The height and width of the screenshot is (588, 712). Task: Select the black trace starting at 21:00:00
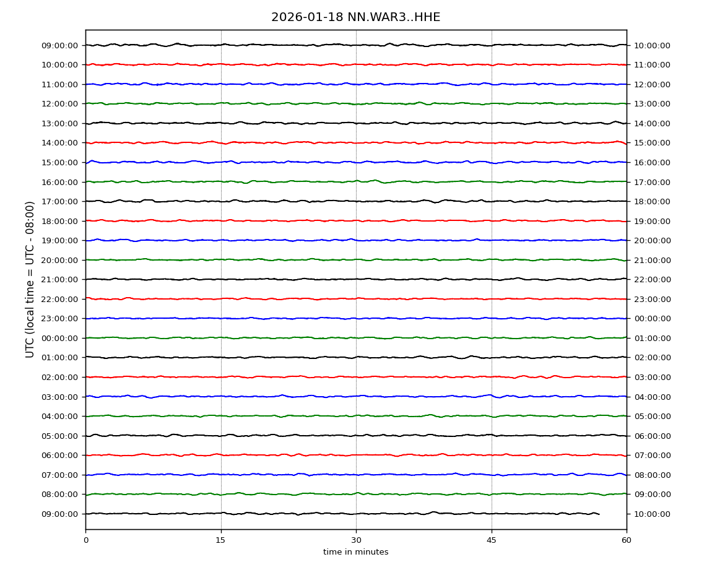pos(356,279)
